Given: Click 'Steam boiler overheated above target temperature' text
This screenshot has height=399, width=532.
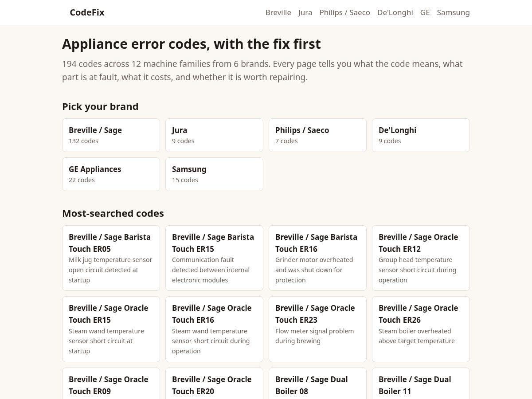Looking at the screenshot, I should (x=417, y=336).
